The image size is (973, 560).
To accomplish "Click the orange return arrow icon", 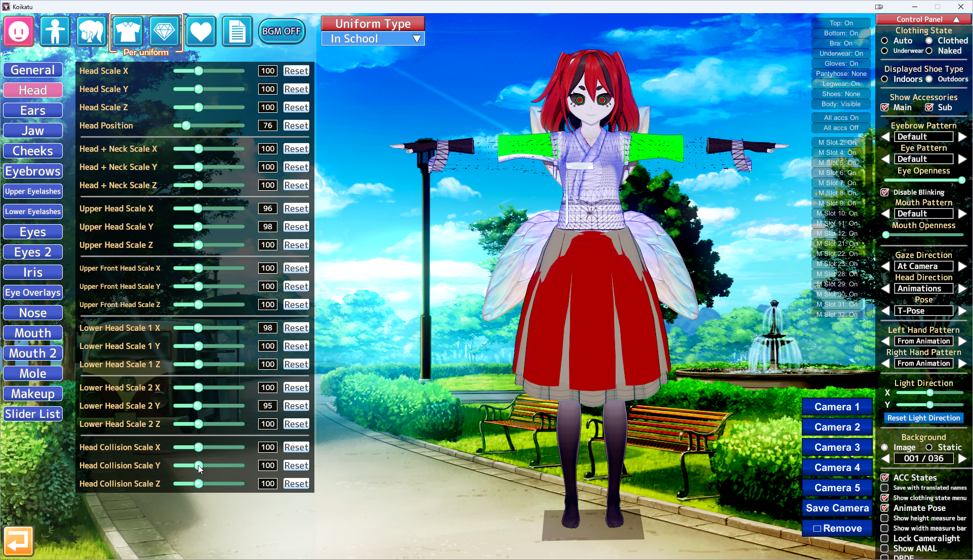I will click(x=19, y=541).
